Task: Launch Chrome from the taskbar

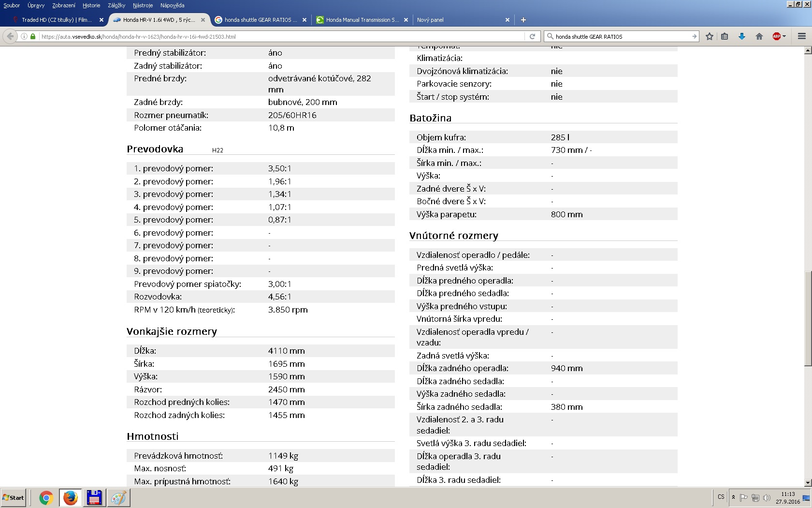Action: click(x=46, y=497)
